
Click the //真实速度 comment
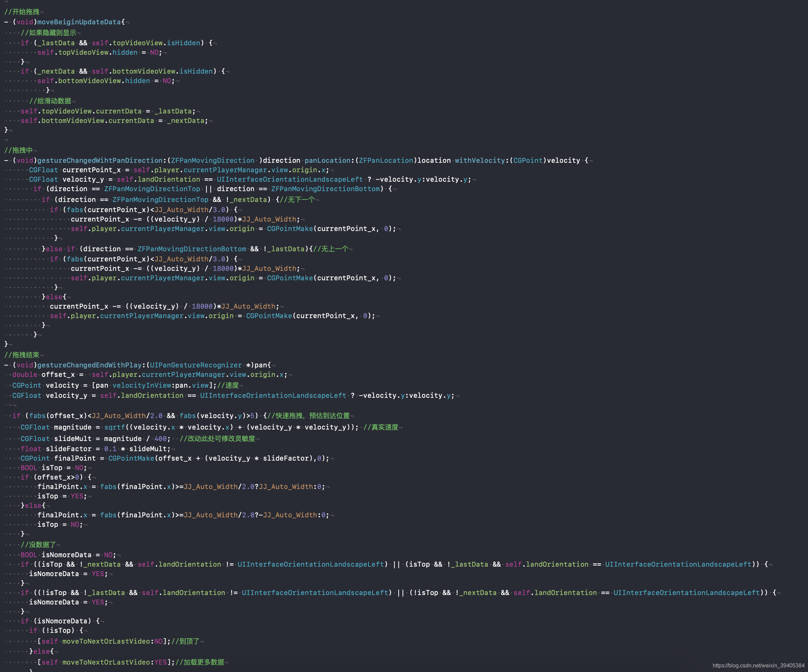pyautogui.click(x=381, y=428)
